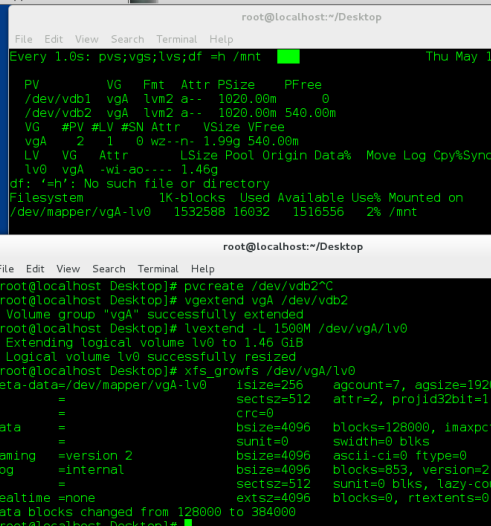
Task: Open View menu in lower terminal window
Action: (x=68, y=269)
